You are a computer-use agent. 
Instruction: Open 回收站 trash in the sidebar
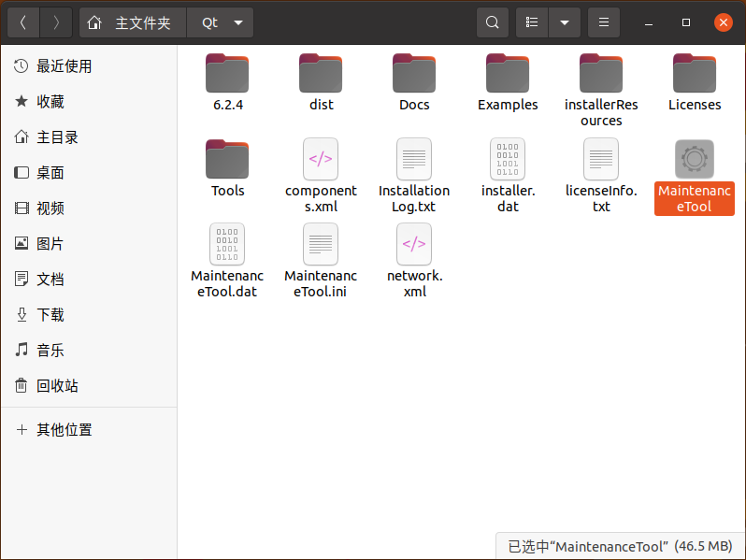click(x=89, y=385)
